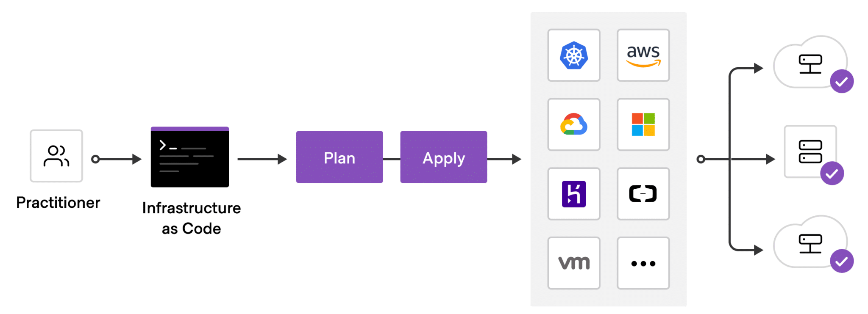
Task: Select the Google Cloud provider icon
Action: point(574,125)
